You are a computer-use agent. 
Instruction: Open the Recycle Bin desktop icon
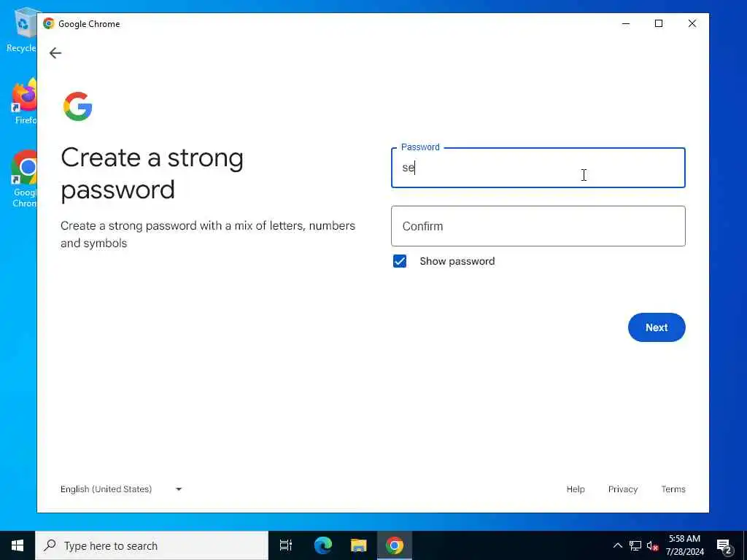[22, 29]
